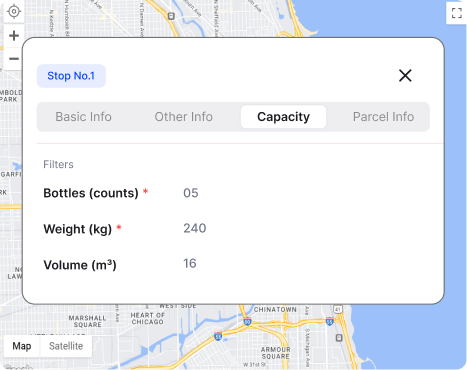The width and height of the screenshot is (467, 370).
Task: Close the Stop No.1 popup
Action: [x=405, y=75]
